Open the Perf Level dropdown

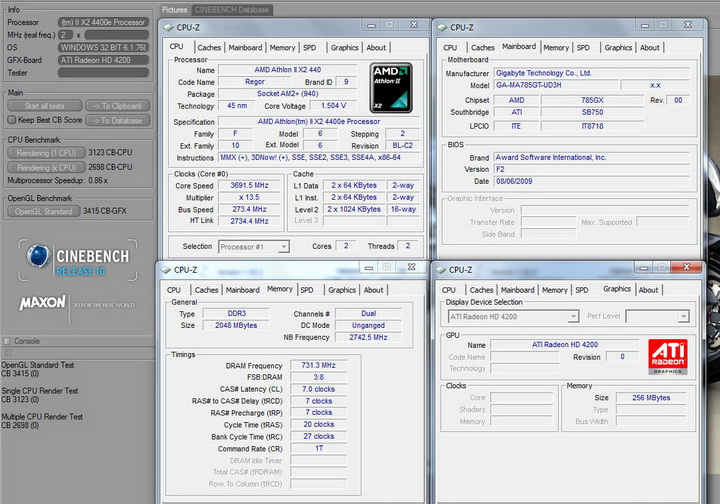pyautogui.click(x=656, y=317)
